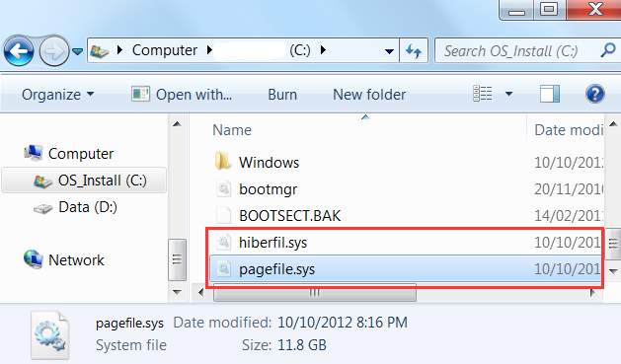Open the Organize menu
This screenshot has width=621, height=364.
click(x=58, y=95)
